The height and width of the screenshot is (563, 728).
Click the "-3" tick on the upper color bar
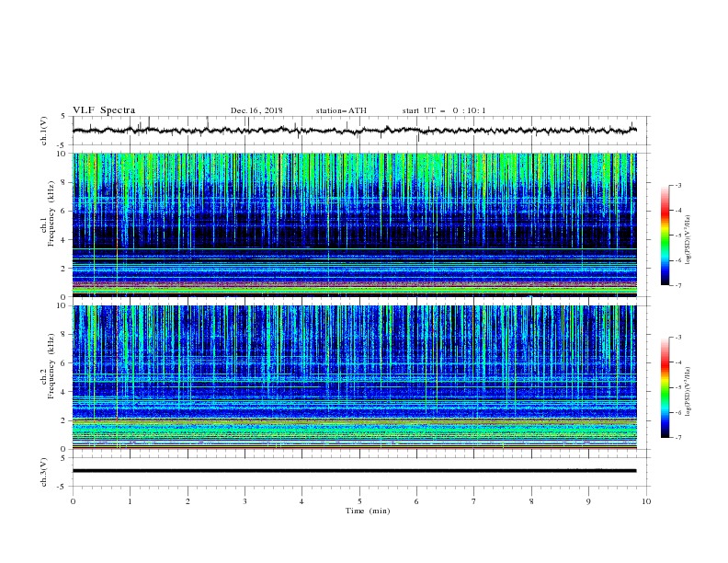[x=678, y=185]
